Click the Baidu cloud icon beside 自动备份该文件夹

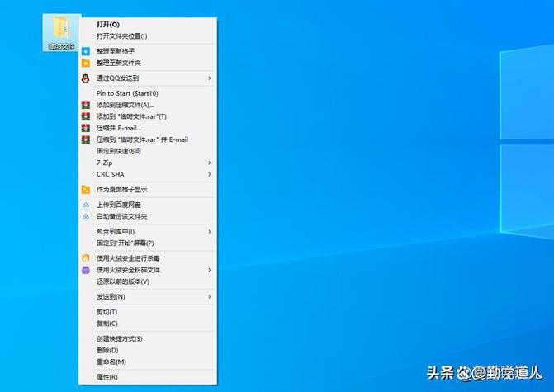pyautogui.click(x=86, y=216)
